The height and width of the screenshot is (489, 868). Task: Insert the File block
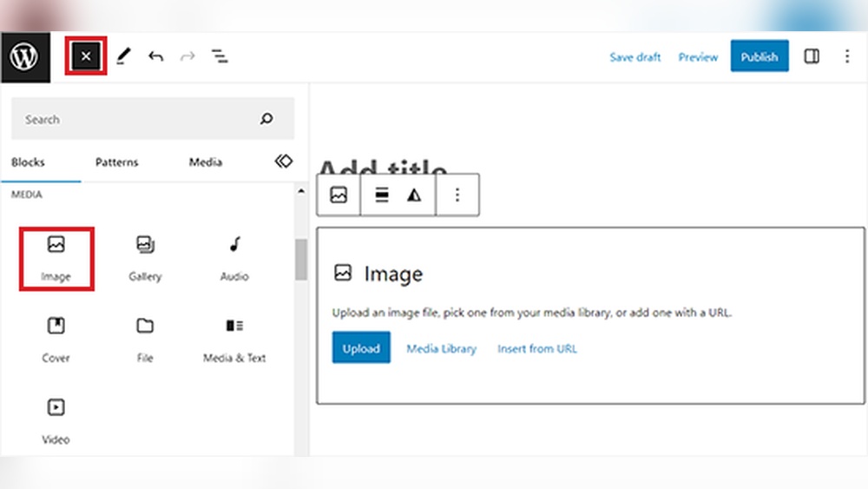point(145,340)
